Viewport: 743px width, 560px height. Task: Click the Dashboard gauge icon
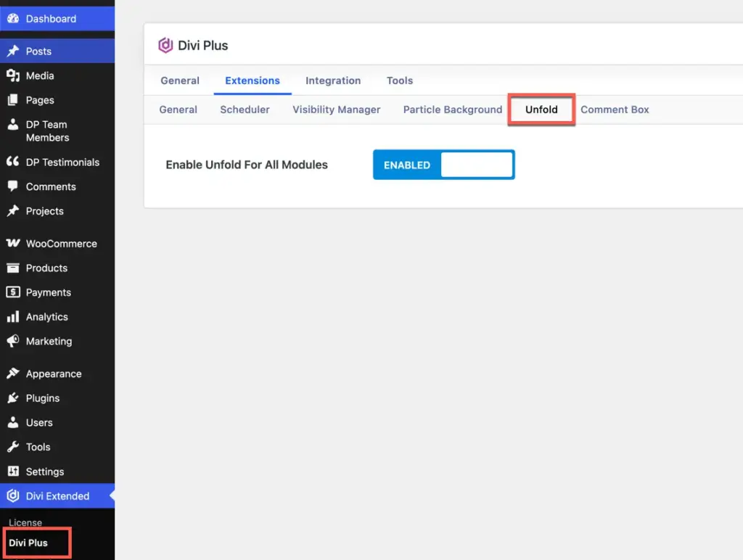(13, 18)
